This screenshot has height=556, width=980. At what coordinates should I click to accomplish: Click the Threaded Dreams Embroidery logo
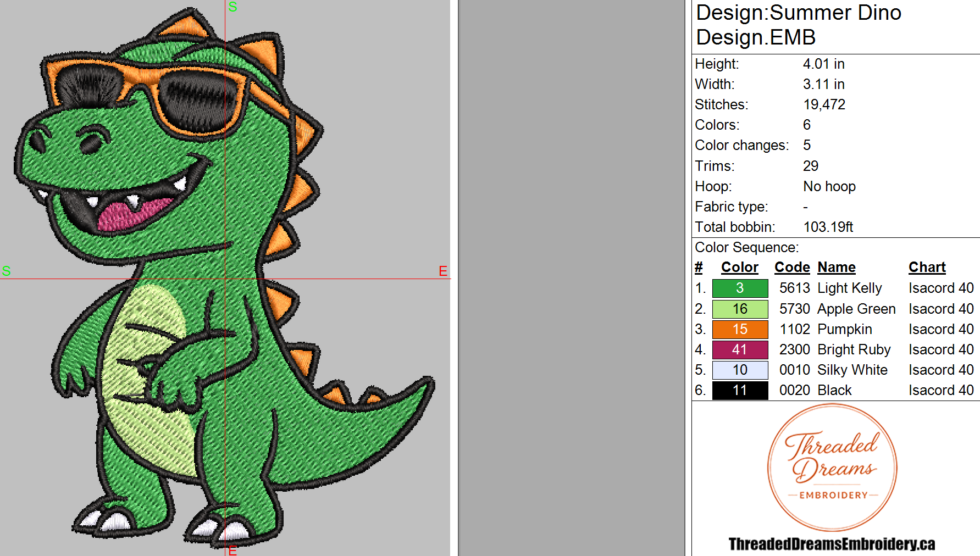tap(832, 468)
